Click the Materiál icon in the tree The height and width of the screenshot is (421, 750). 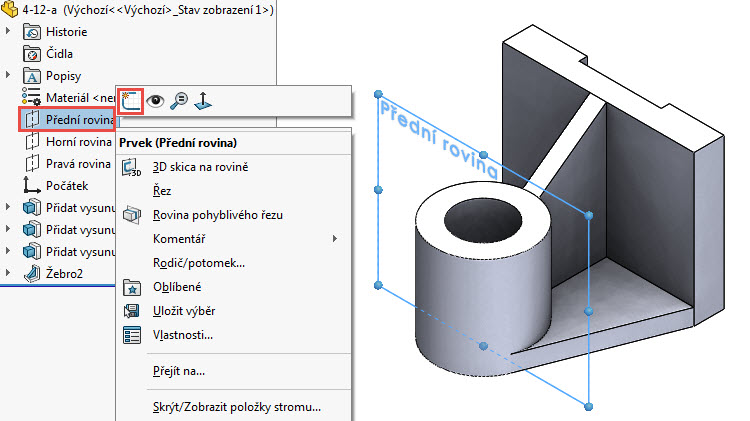[x=32, y=97]
